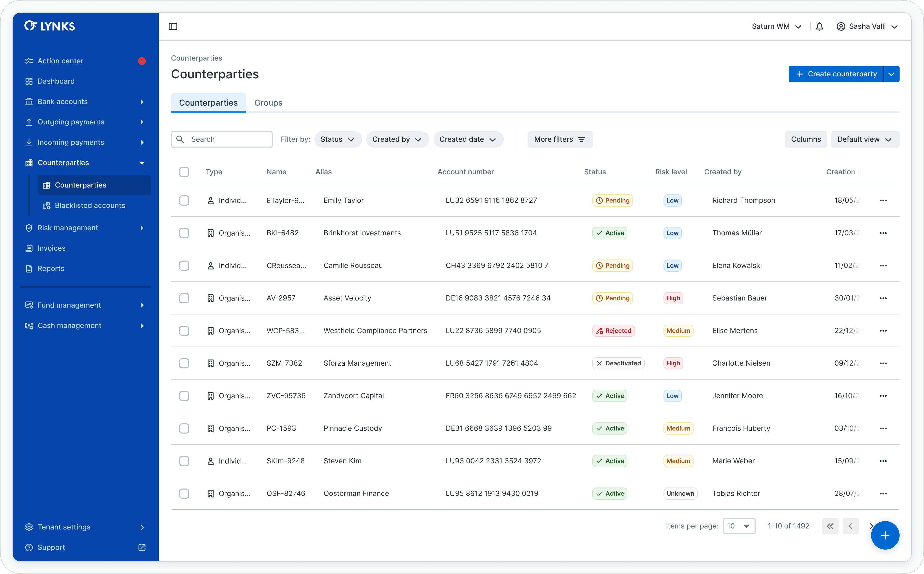The height and width of the screenshot is (574, 924).
Task: Open the Create counterparty split-button arrow
Action: tap(891, 74)
